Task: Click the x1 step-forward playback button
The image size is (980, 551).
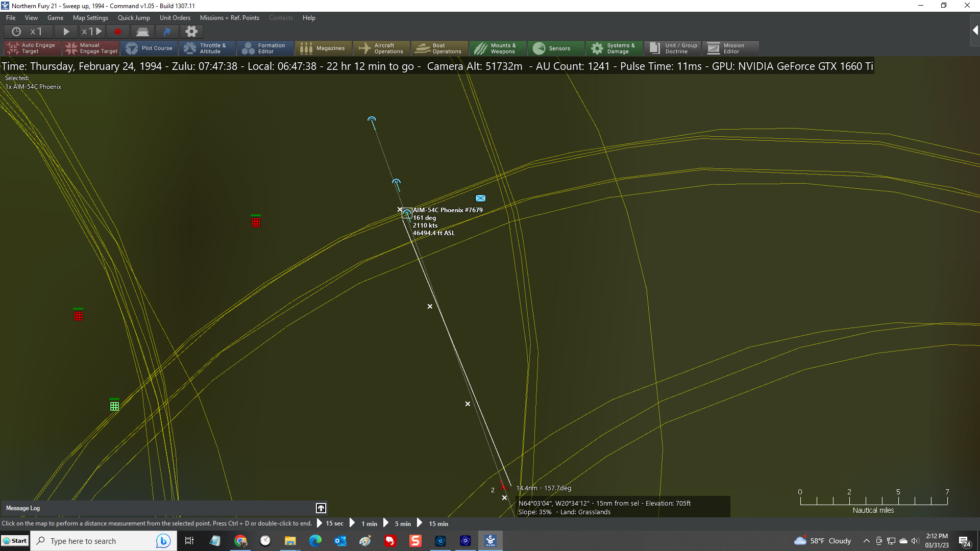Action: [x=92, y=32]
